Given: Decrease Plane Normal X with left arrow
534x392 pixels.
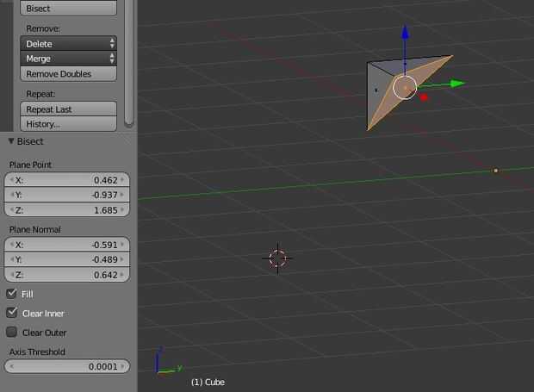Looking at the screenshot, I should click(11, 245).
